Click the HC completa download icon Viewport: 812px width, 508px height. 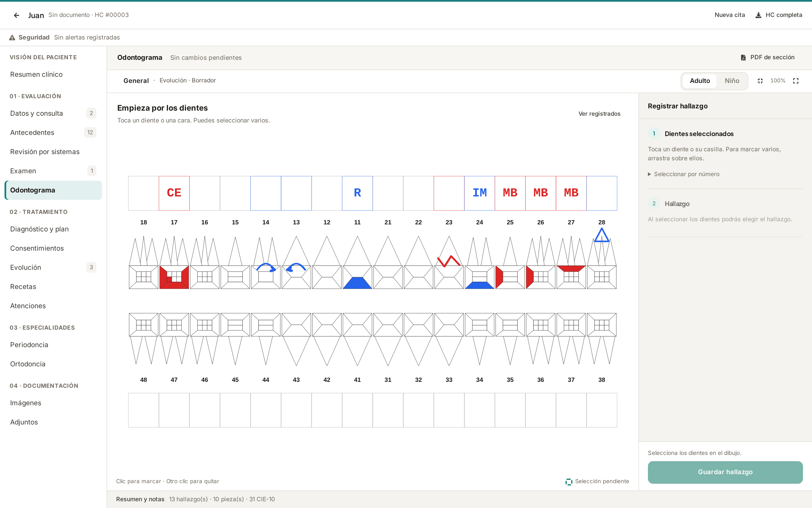758,15
